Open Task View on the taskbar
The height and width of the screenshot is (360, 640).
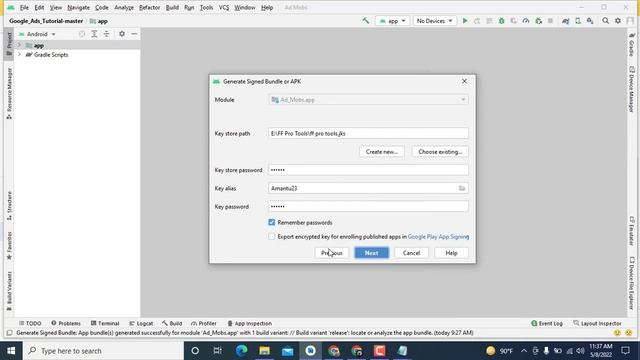tap(218, 351)
